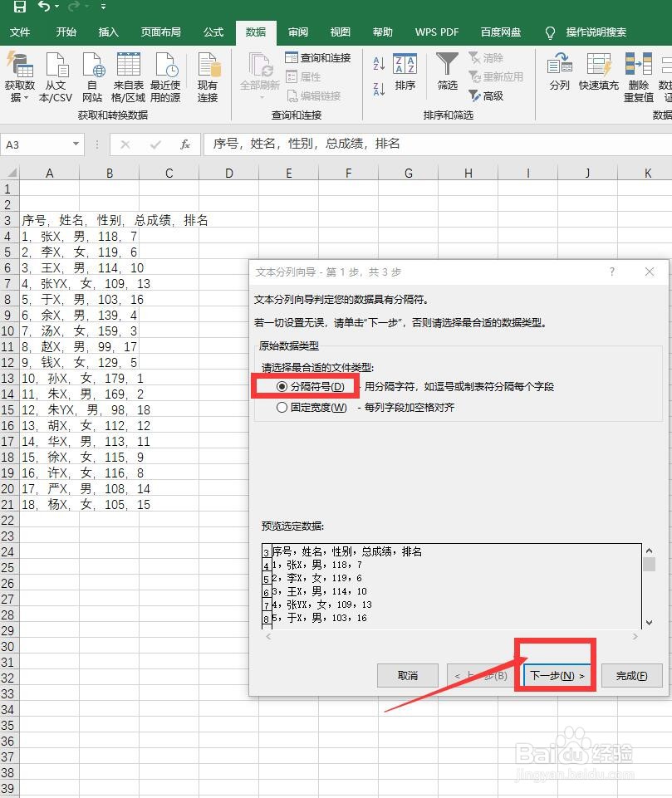672x798 pixels.
Task: Click the Sort Z to A descending icon
Action: [x=379, y=90]
